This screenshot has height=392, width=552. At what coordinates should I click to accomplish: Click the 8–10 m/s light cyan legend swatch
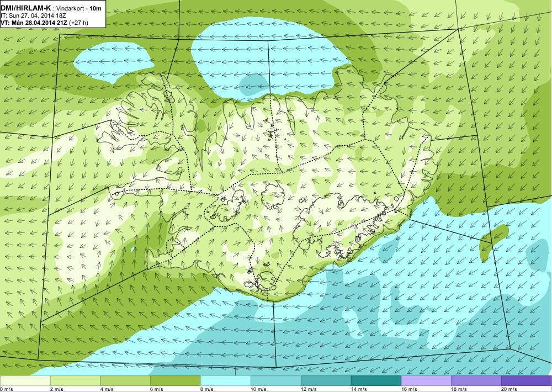click(x=226, y=381)
